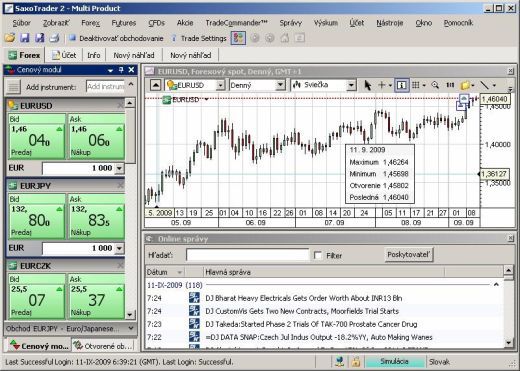Image resolution: width=520 pixels, height=371 pixels.
Task: Click the up arrow button left of EURUSD selector
Action: [x=155, y=85]
